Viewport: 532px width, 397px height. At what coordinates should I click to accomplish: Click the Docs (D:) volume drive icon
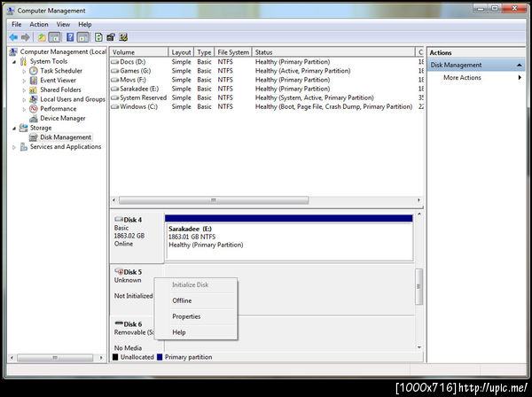pyautogui.click(x=115, y=62)
